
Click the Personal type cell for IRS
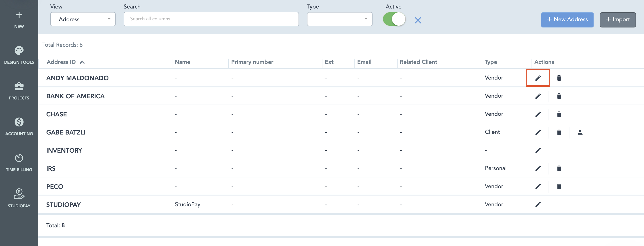click(x=496, y=168)
